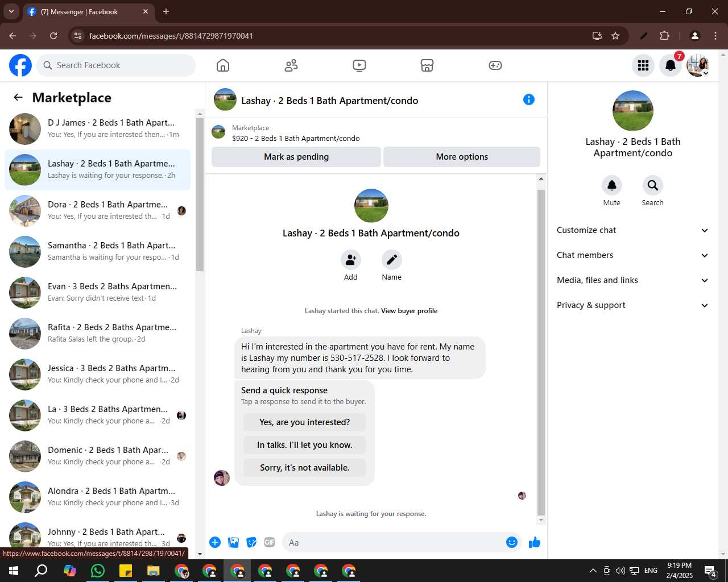Screen dimensions: 728x582
Task: Click browser bookmark star icon
Action: click(x=615, y=36)
